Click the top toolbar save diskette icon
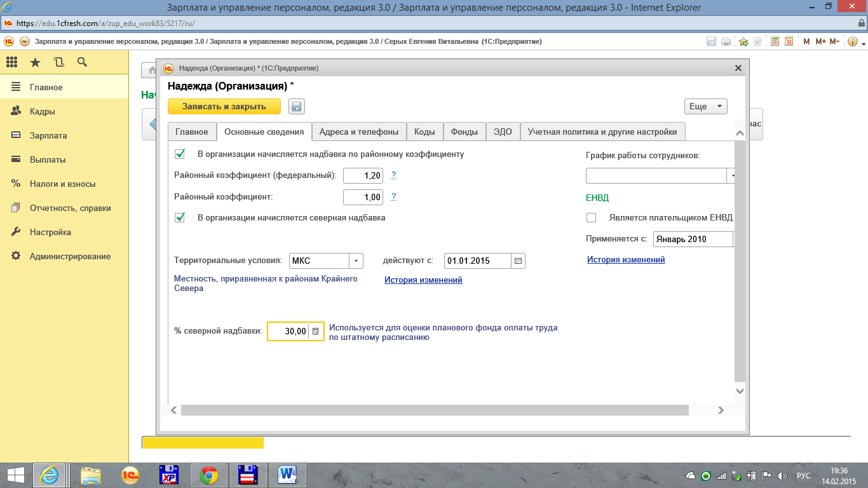Viewport: 868px width, 488px height. (x=712, y=41)
